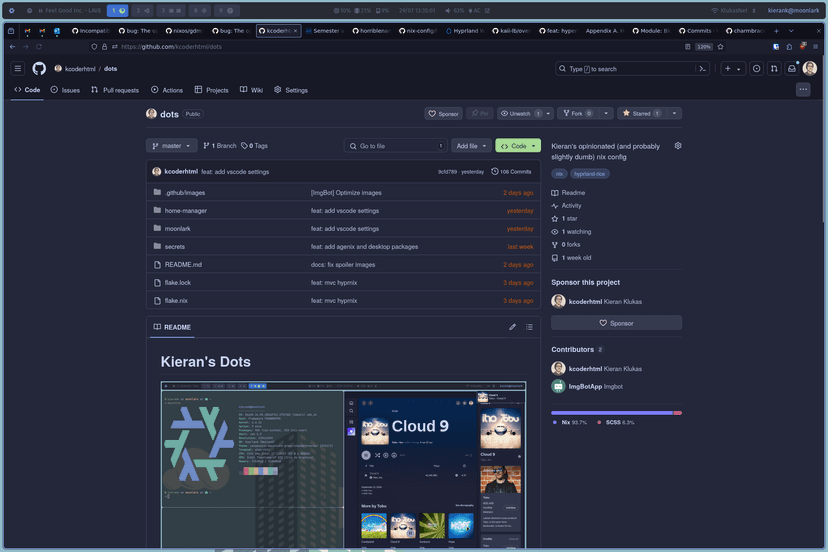Switch to the Pull requests tab
Screen dimensions: 828x552
tap(115, 90)
